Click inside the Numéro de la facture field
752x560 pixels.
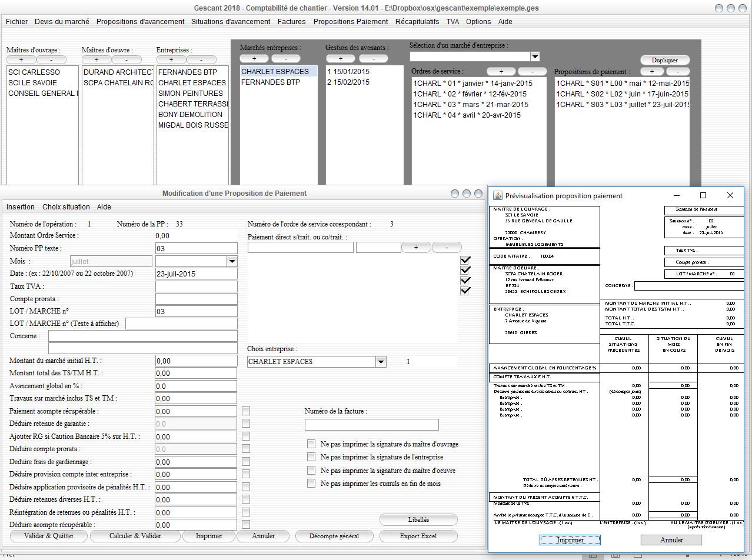371,424
